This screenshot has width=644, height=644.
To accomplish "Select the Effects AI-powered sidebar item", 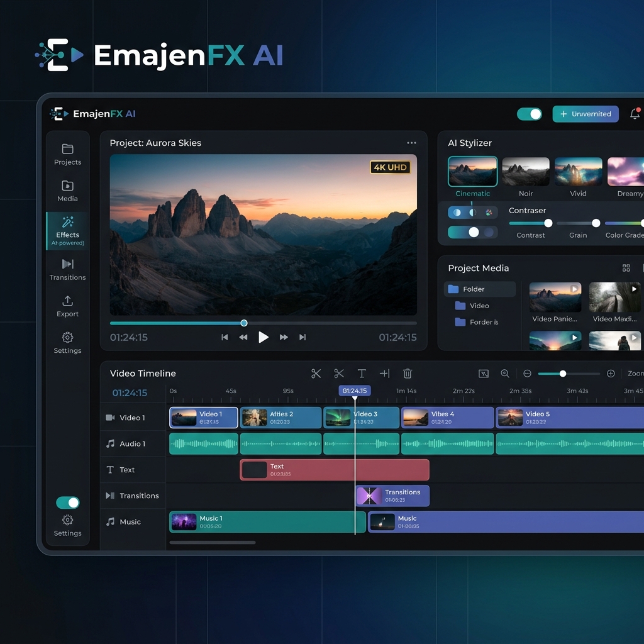I will pos(67,231).
